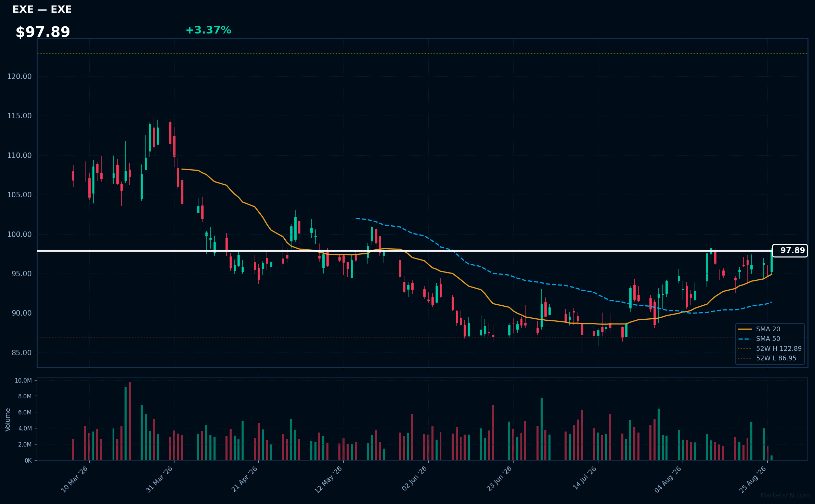This screenshot has width=815, height=504.
Task: Click the 6.0M volume axis label
Action: tap(25, 412)
